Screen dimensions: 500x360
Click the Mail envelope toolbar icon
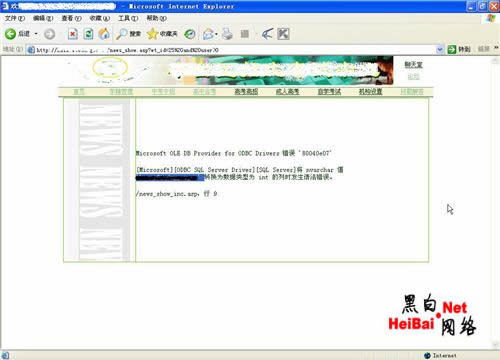point(208,34)
